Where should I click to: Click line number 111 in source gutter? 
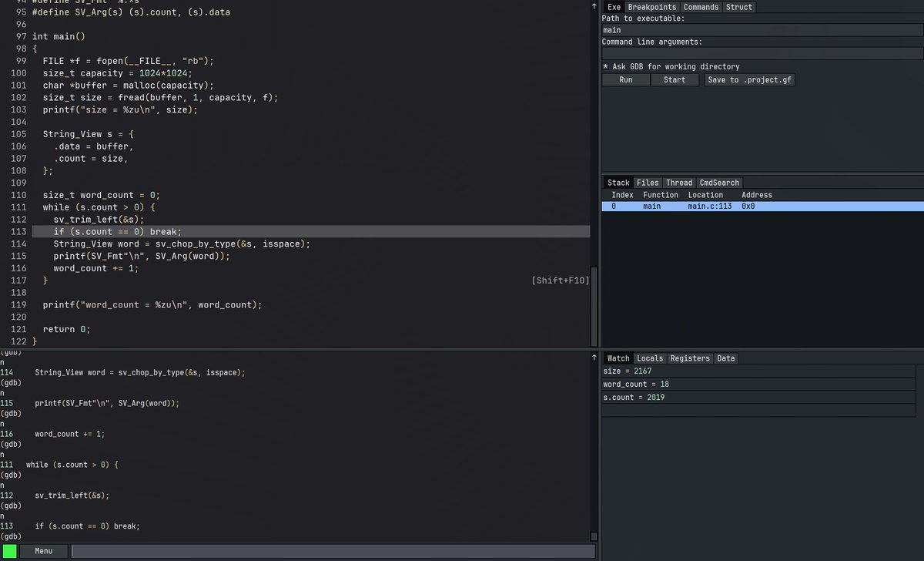coord(18,207)
